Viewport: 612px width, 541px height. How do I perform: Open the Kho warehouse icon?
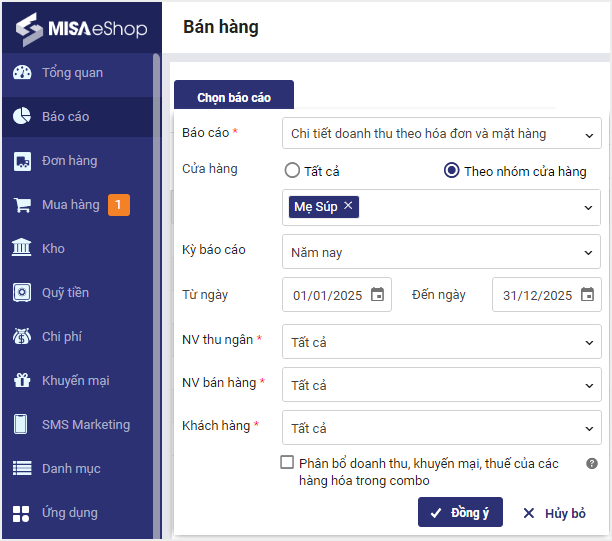22,249
